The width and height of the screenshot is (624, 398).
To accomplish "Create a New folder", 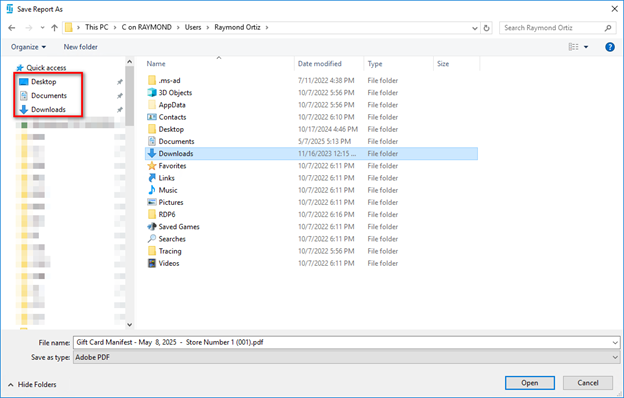I will (x=80, y=47).
